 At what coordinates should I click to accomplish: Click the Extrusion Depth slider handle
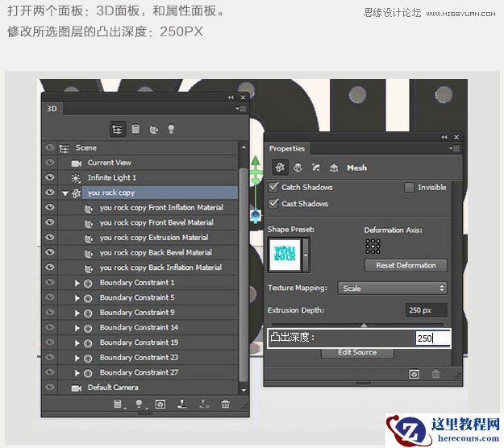[x=364, y=326]
